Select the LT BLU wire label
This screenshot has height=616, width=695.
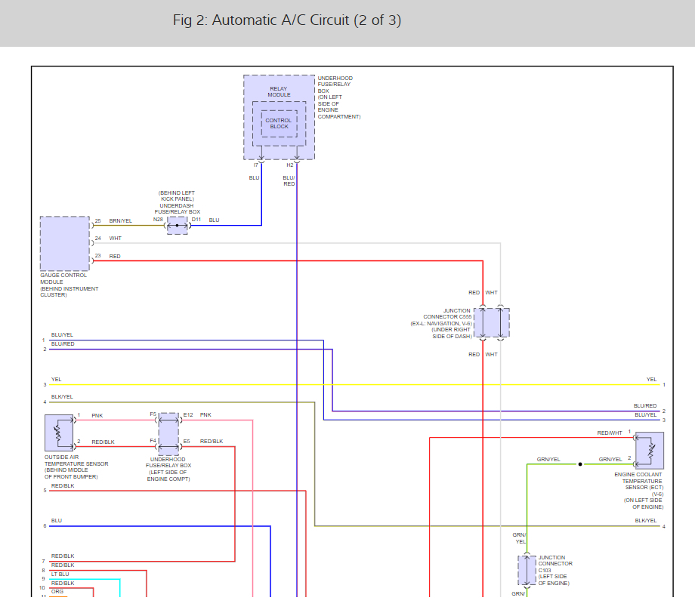pyautogui.click(x=60, y=574)
